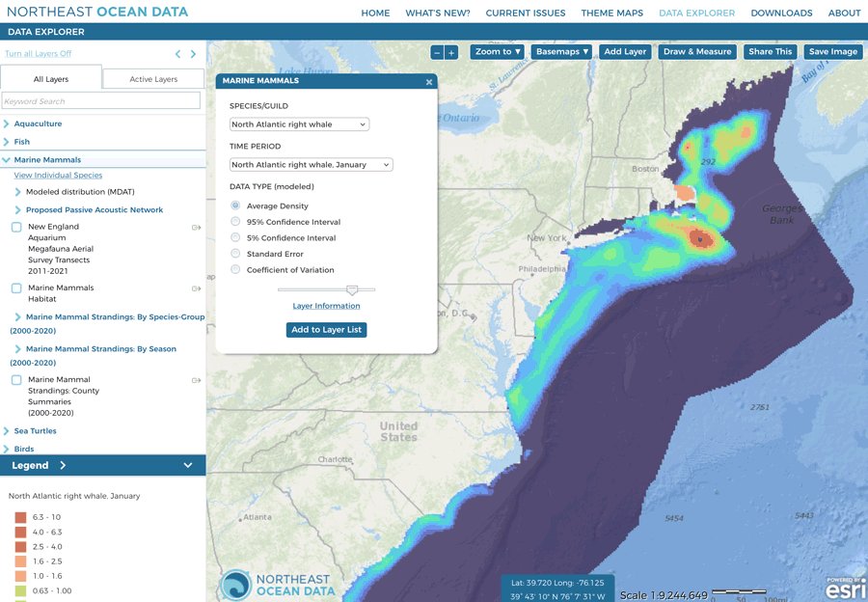Open What's New? page
Image resolution: width=868 pixels, height=602 pixels.
pos(438,13)
